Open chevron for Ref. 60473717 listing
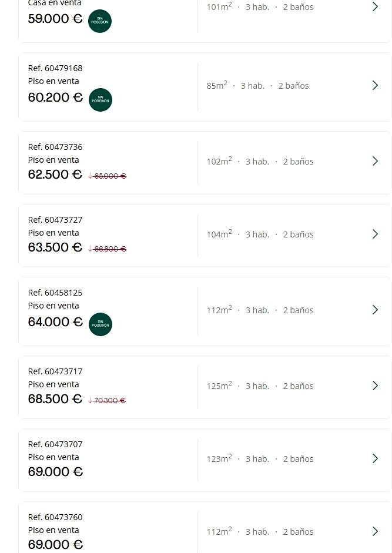Viewport: 392px width, 553px height. 375,386
